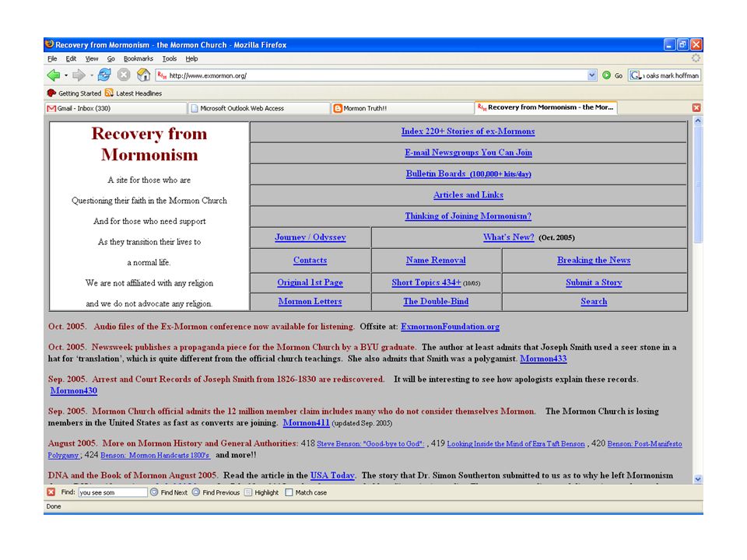Open the Name Removal link

coord(436,260)
